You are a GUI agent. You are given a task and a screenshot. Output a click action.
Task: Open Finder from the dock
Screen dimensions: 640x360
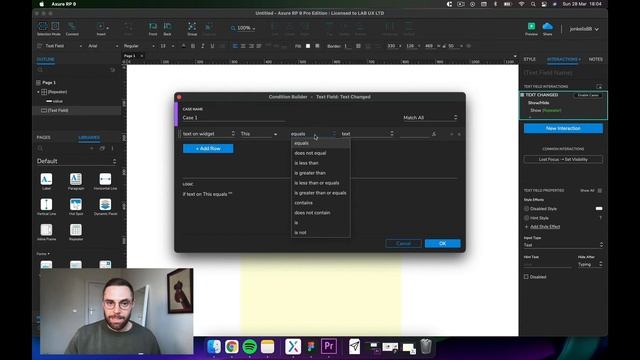pyautogui.click(x=213, y=347)
